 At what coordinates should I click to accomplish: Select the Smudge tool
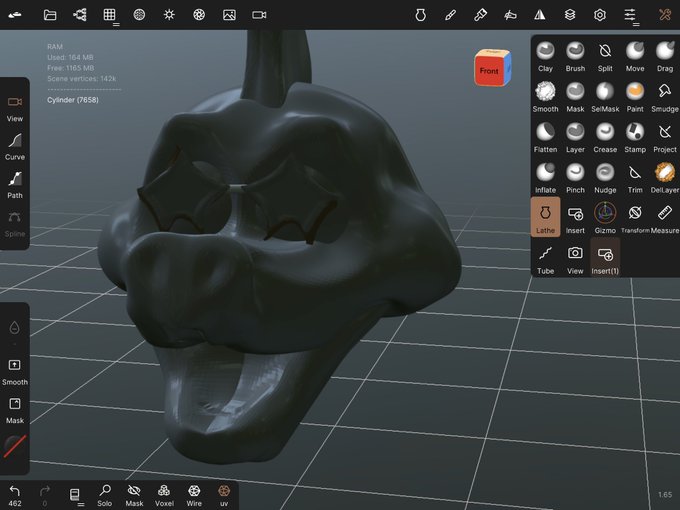click(665, 97)
